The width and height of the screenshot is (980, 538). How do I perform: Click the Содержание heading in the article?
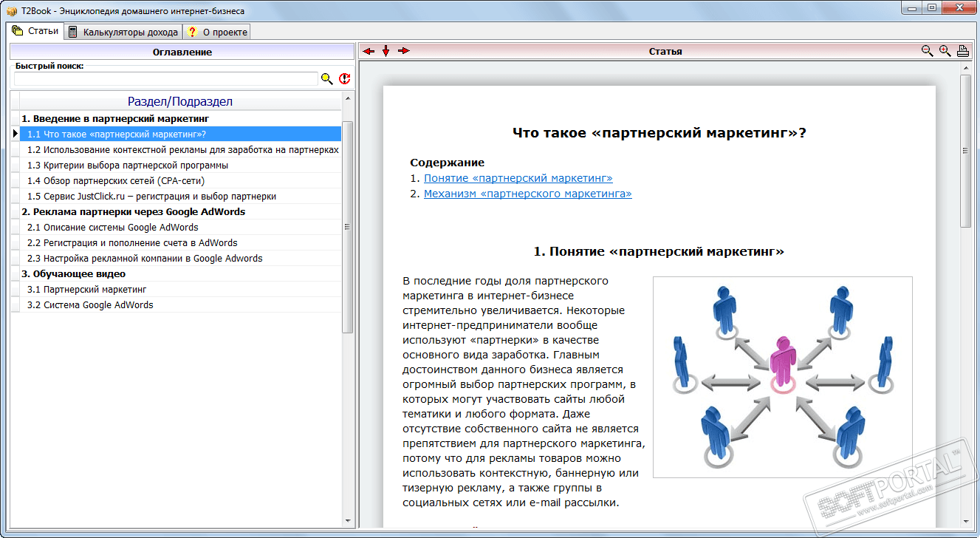(x=448, y=163)
